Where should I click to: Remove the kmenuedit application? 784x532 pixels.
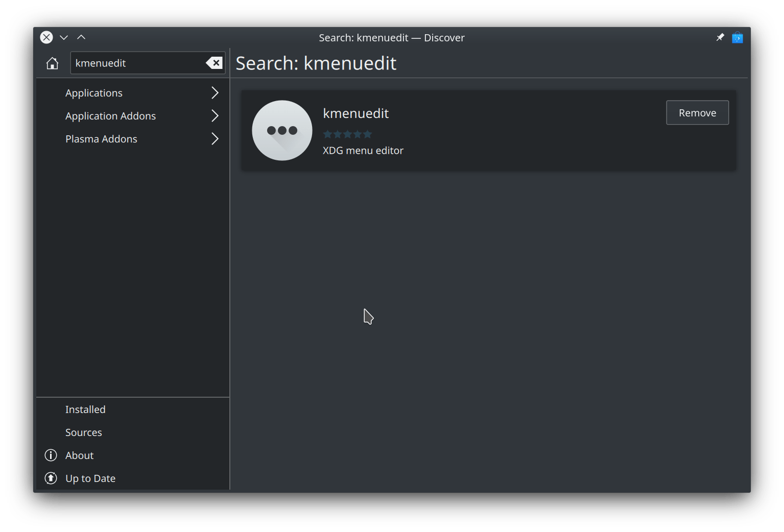pyautogui.click(x=697, y=113)
